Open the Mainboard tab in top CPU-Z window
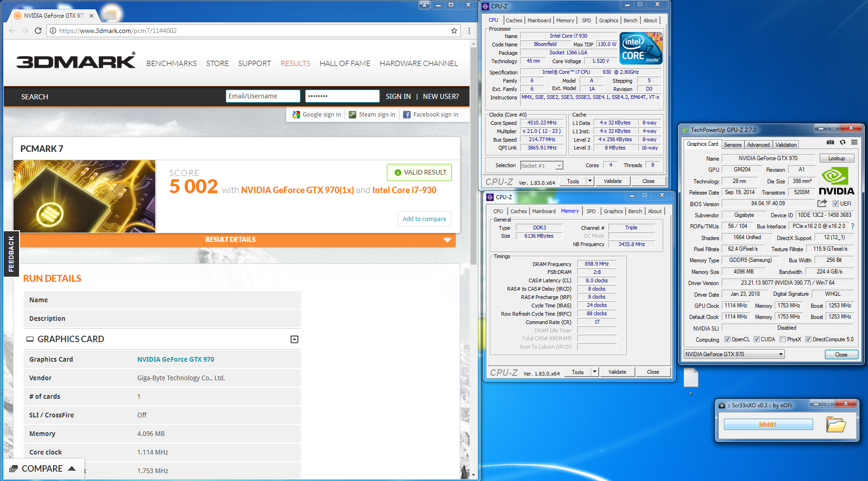Viewport: 868px width, 481px height. (x=539, y=20)
